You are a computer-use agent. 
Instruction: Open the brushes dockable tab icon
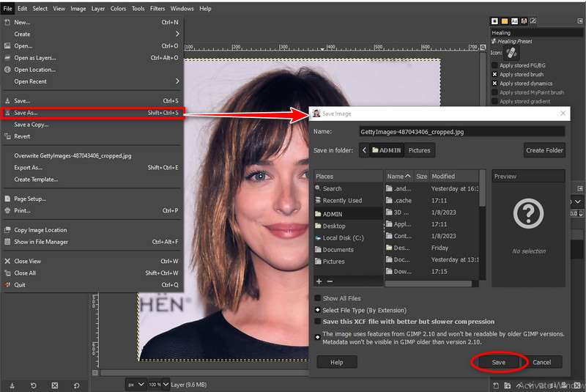(x=495, y=21)
